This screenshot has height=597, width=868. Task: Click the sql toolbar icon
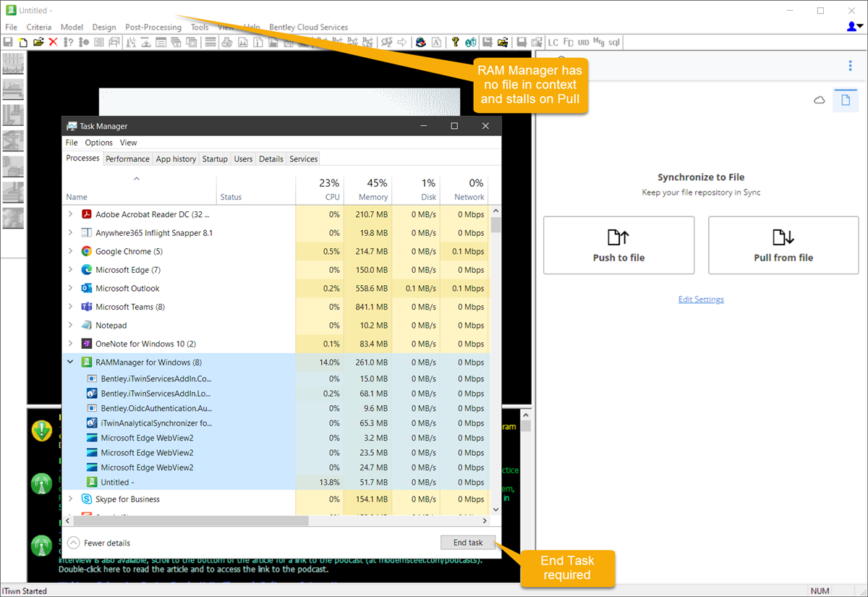614,42
